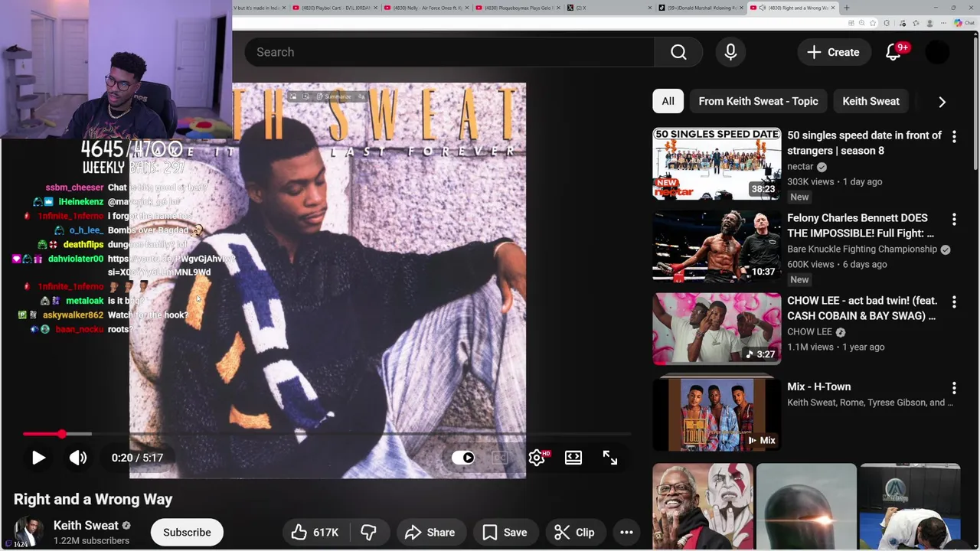Open the 50 singles speed date thumbnail
Image resolution: width=980 pixels, height=551 pixels.
tap(717, 164)
